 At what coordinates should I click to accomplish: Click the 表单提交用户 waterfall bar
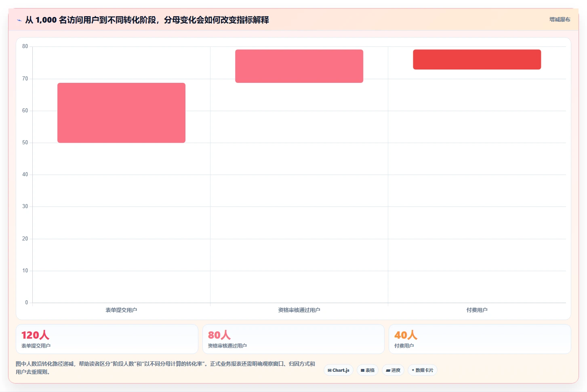121,113
